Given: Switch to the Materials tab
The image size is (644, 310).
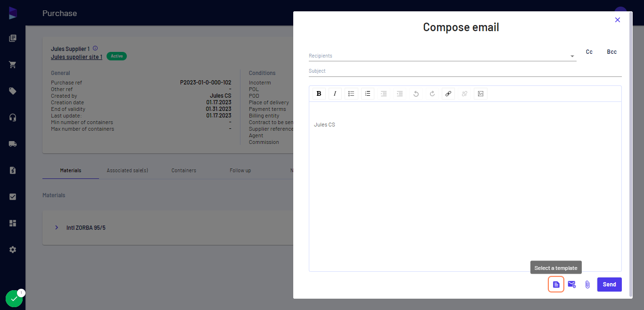Looking at the screenshot, I should pyautogui.click(x=71, y=170).
